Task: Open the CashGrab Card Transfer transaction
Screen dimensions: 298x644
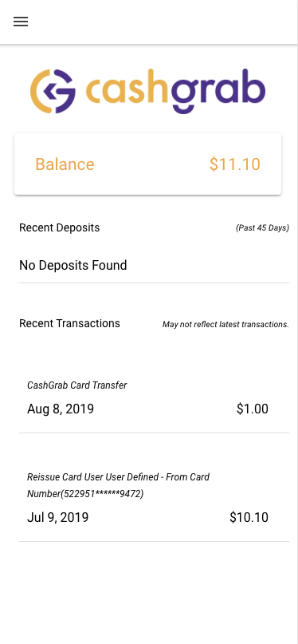Action: 154,397
